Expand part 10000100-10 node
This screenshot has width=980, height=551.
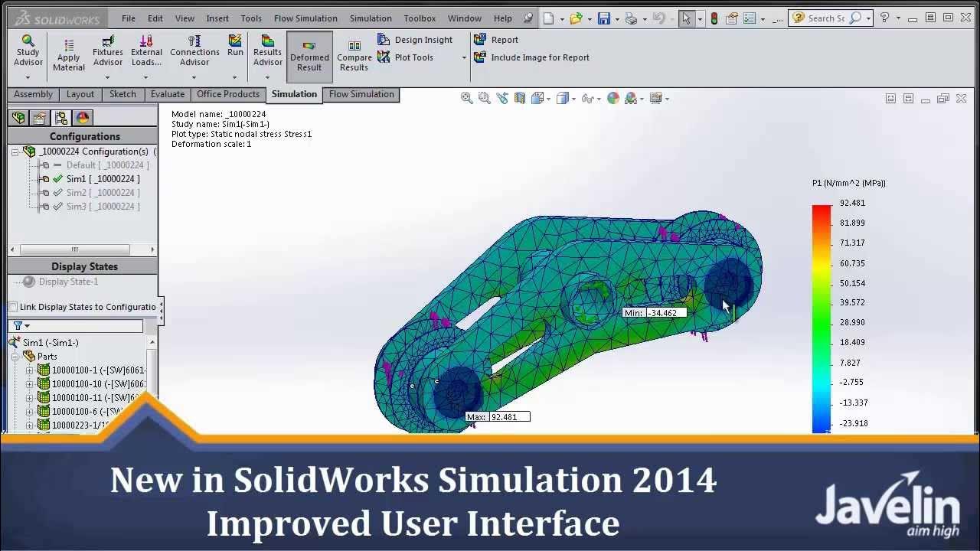coord(29,384)
